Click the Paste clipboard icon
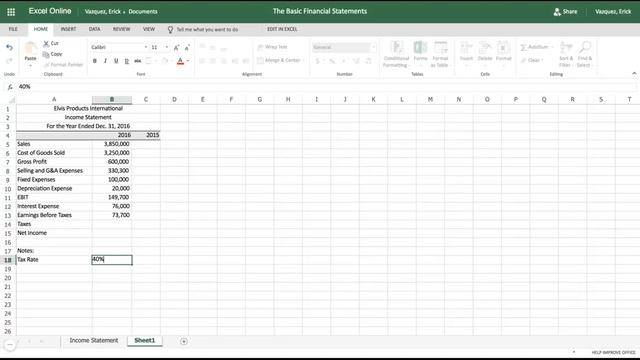The width and height of the screenshot is (640, 360). (30, 49)
